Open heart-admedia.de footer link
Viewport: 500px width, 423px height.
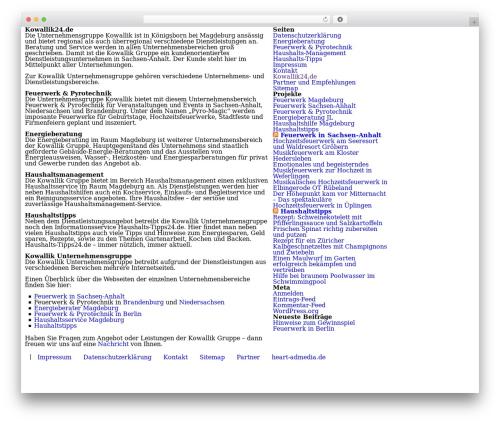(x=299, y=357)
